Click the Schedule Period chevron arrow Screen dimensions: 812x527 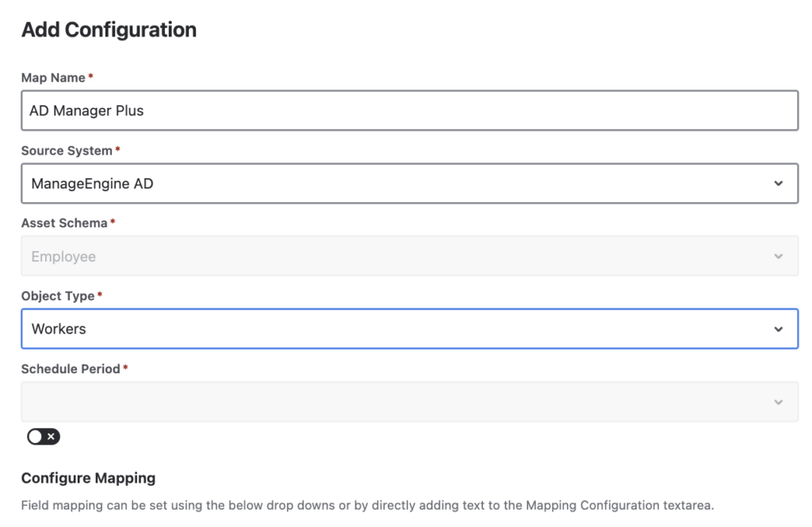pyautogui.click(x=778, y=402)
